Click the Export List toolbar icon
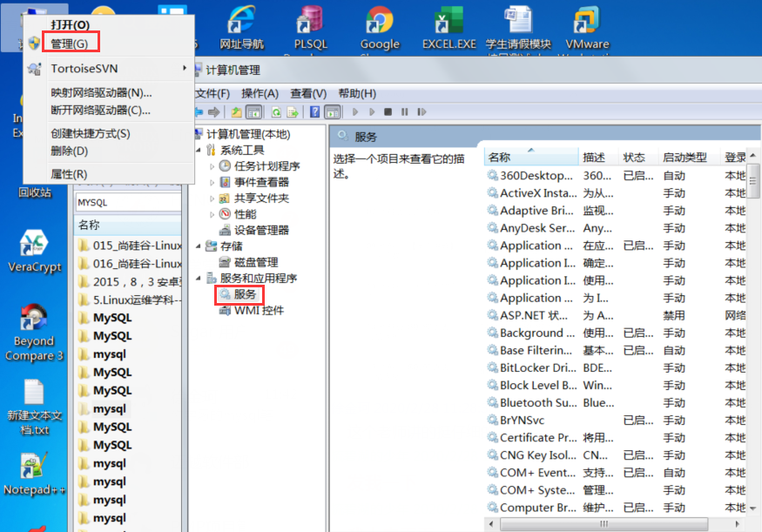Screen dimensions: 762x532 (x=293, y=112)
